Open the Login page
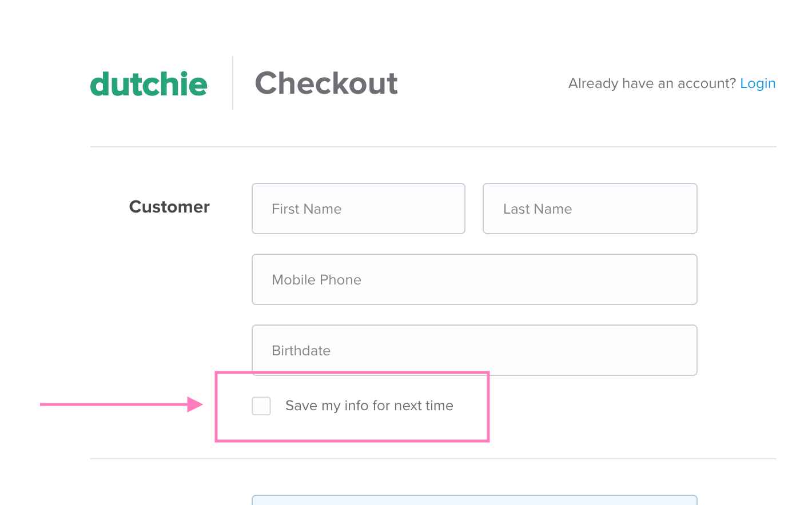Image resolution: width=812 pixels, height=505 pixels. pyautogui.click(x=758, y=83)
